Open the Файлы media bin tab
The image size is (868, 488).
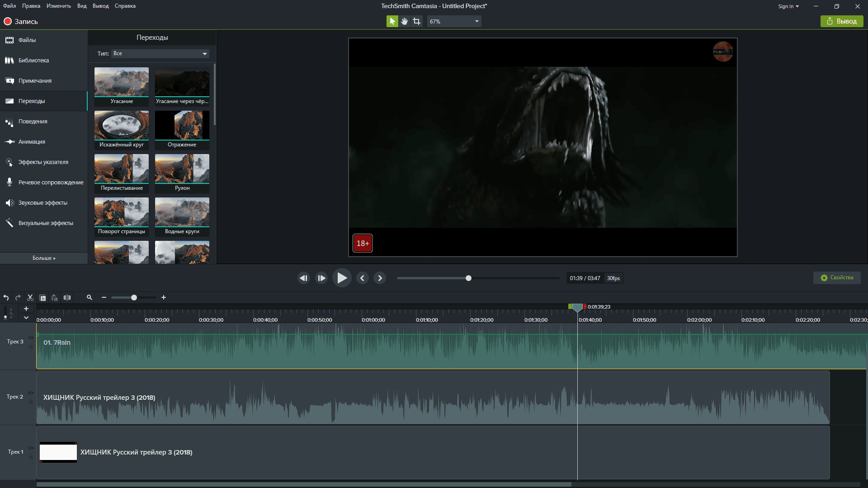click(44, 40)
